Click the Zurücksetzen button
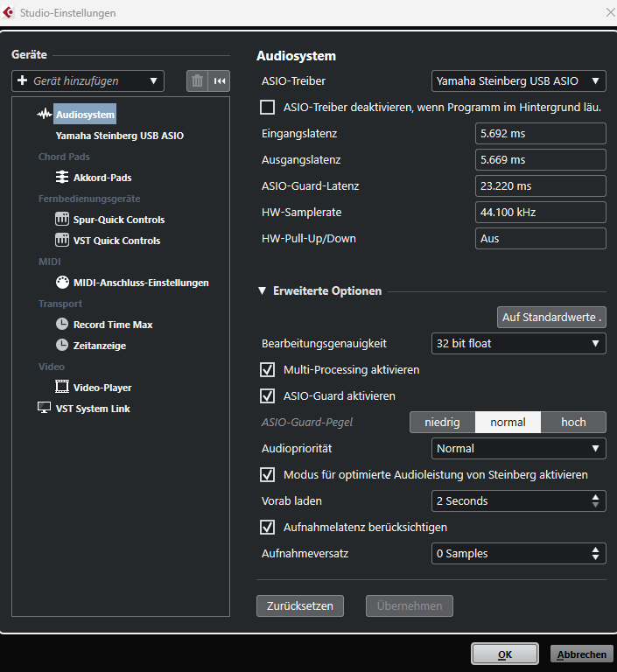The height and width of the screenshot is (672, 617). (x=300, y=605)
